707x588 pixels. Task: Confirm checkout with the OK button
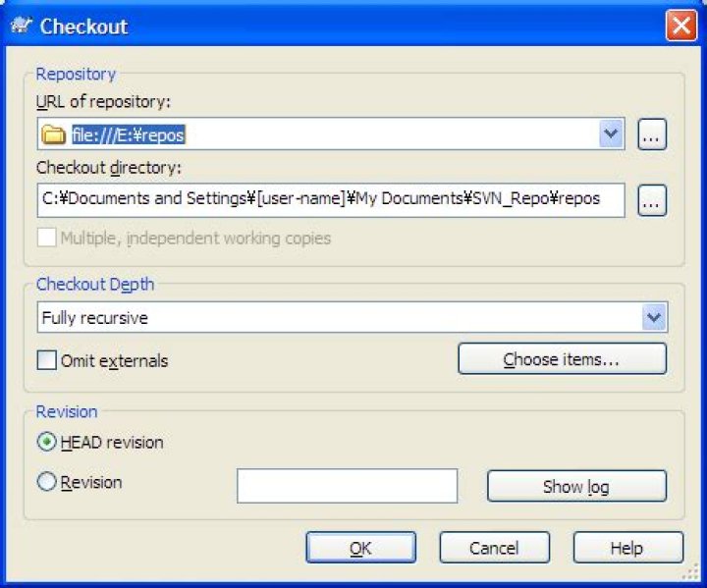pyautogui.click(x=360, y=548)
